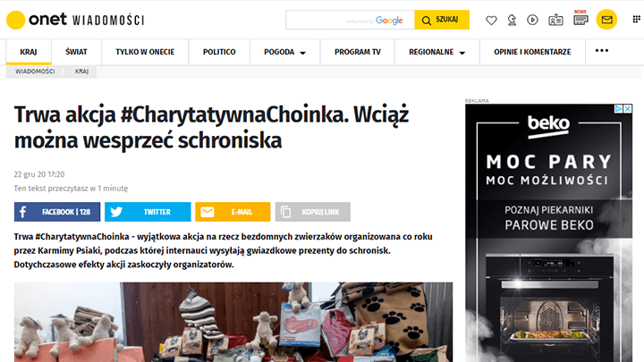Open favorites via the heart icon
The height and width of the screenshot is (362, 644).
tap(491, 20)
